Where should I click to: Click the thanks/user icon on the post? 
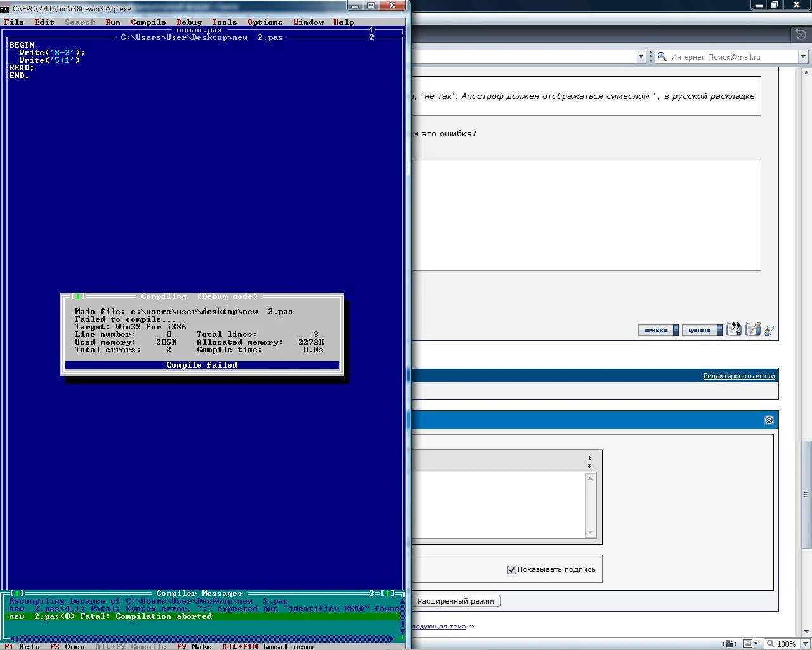[x=769, y=331]
